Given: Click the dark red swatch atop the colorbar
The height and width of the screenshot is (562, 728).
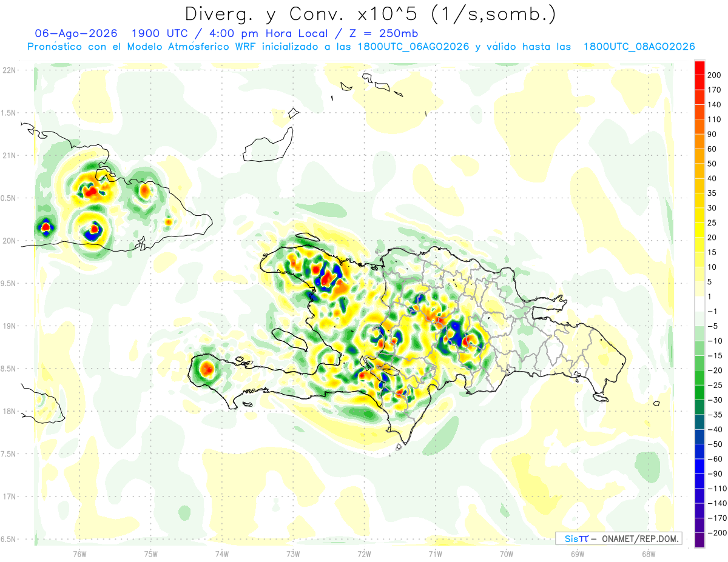Looking at the screenshot, I should pyautogui.click(x=699, y=68).
